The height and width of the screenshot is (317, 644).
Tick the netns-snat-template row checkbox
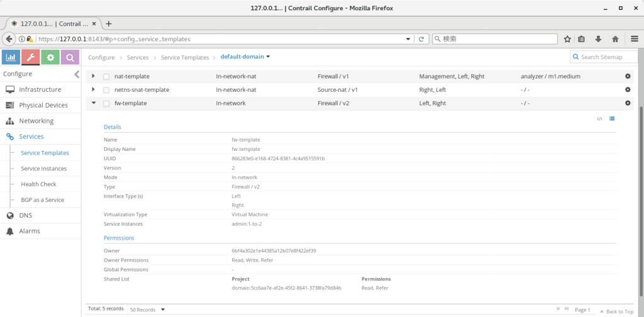[x=106, y=91]
